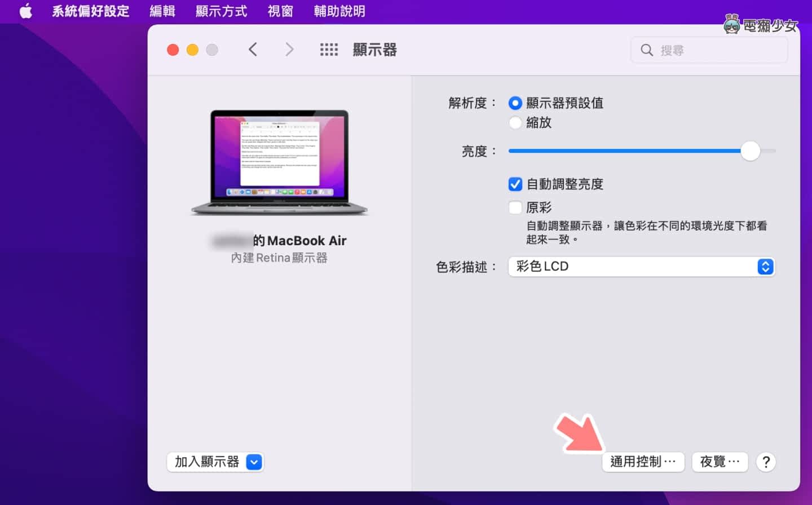Viewport: 812px width, 505px height.
Task: Open 顯示方式 menu in menu bar
Action: 221,11
